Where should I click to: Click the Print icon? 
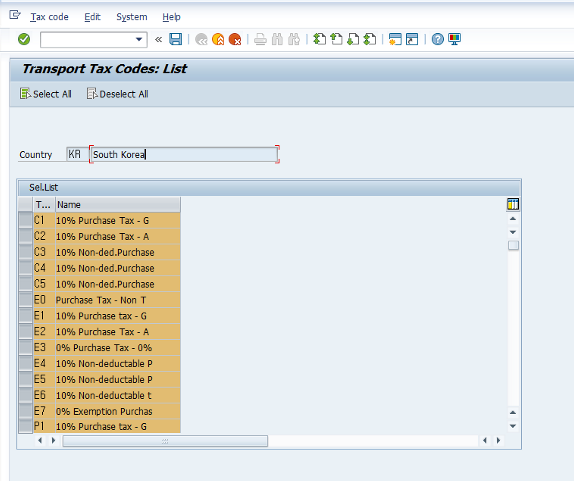click(260, 39)
